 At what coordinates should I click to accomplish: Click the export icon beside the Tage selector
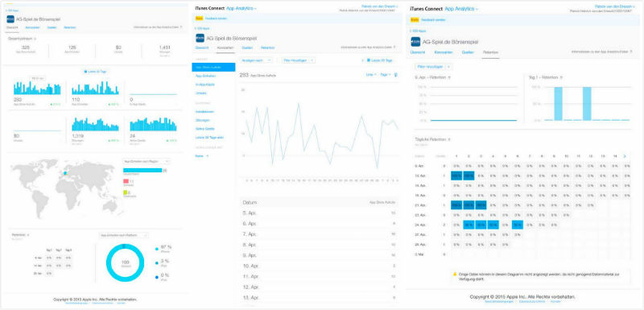coord(395,75)
